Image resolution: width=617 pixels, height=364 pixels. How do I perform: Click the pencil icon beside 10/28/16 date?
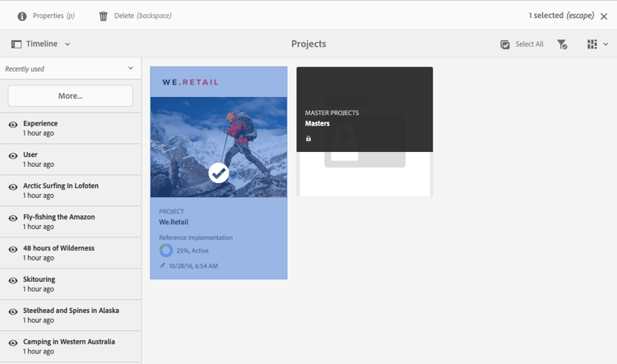click(162, 265)
